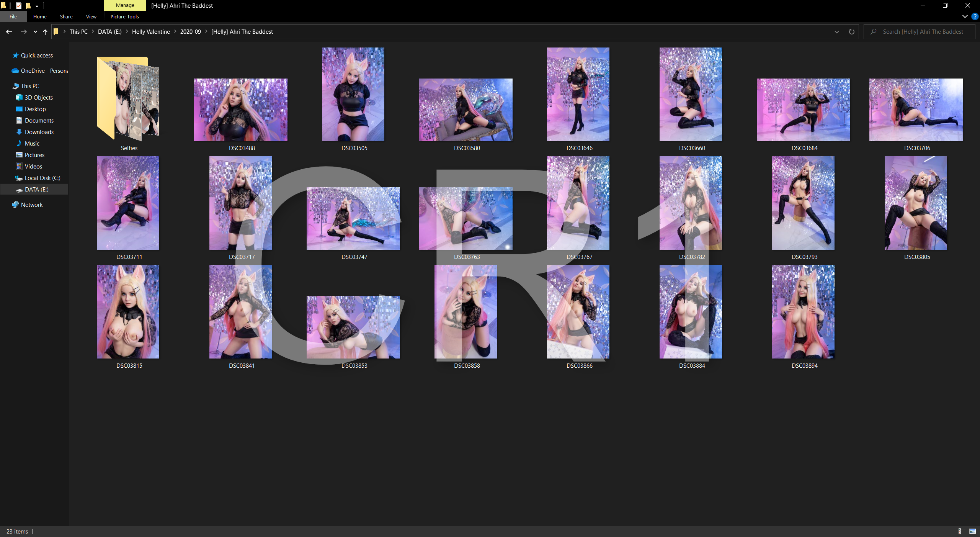Open the Picture Tools tab

(x=124, y=16)
